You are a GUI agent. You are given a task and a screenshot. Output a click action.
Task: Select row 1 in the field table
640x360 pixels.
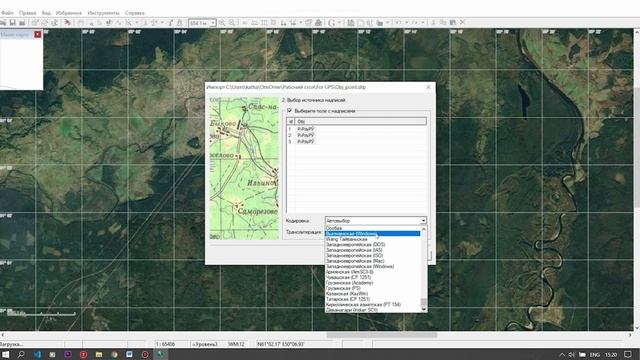coord(356,129)
